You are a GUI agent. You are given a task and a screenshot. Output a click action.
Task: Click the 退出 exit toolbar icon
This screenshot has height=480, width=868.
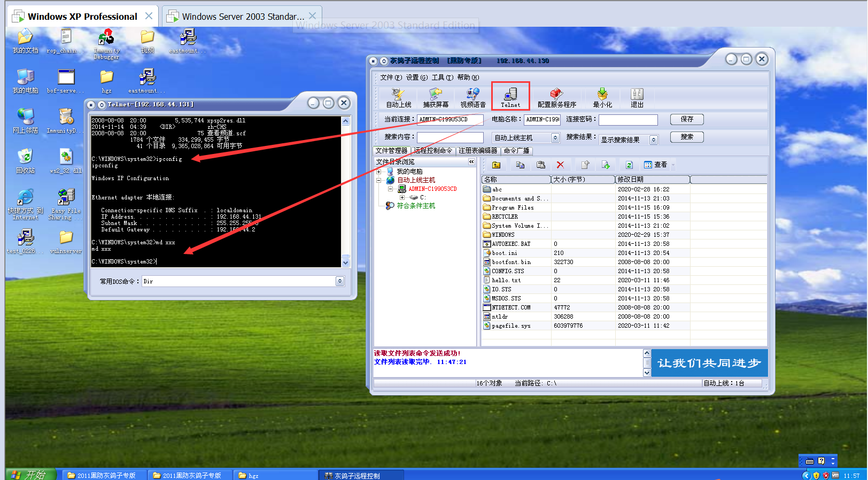[637, 98]
